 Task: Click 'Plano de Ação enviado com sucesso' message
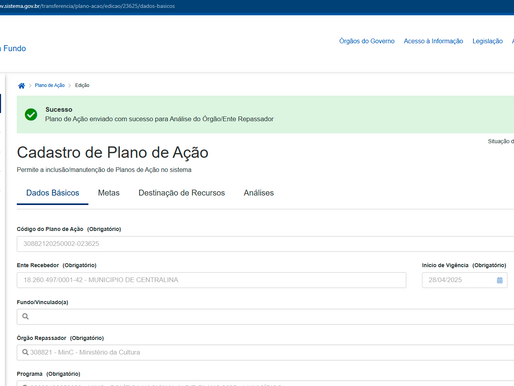point(159,119)
